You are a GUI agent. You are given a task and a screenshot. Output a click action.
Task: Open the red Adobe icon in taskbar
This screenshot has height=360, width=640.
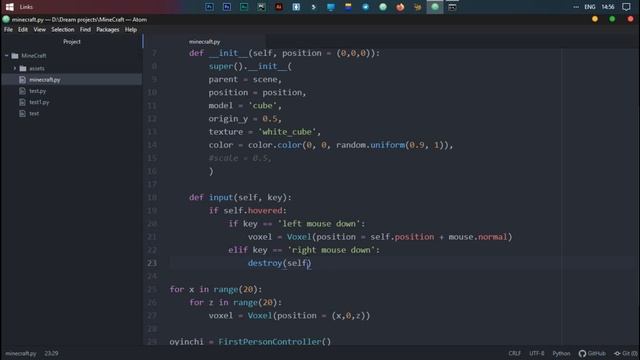(279, 7)
